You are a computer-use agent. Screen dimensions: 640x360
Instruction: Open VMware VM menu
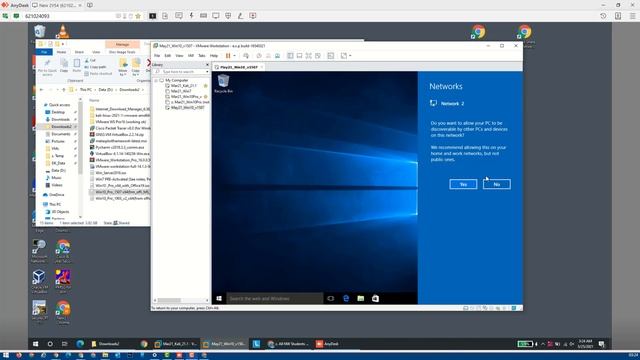pos(191,56)
